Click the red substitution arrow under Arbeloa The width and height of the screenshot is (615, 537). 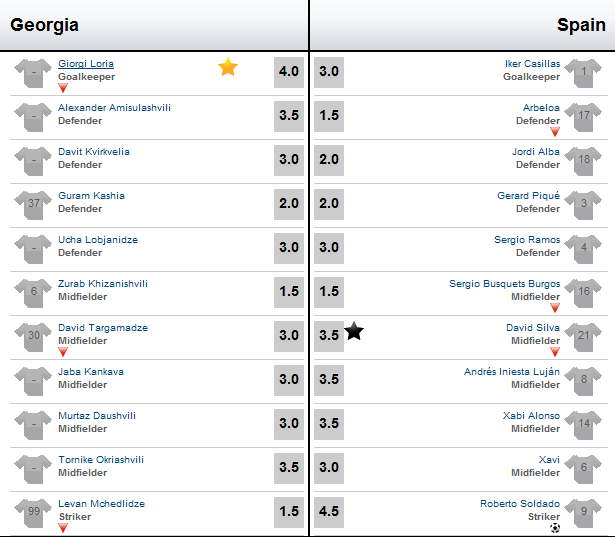click(x=555, y=132)
